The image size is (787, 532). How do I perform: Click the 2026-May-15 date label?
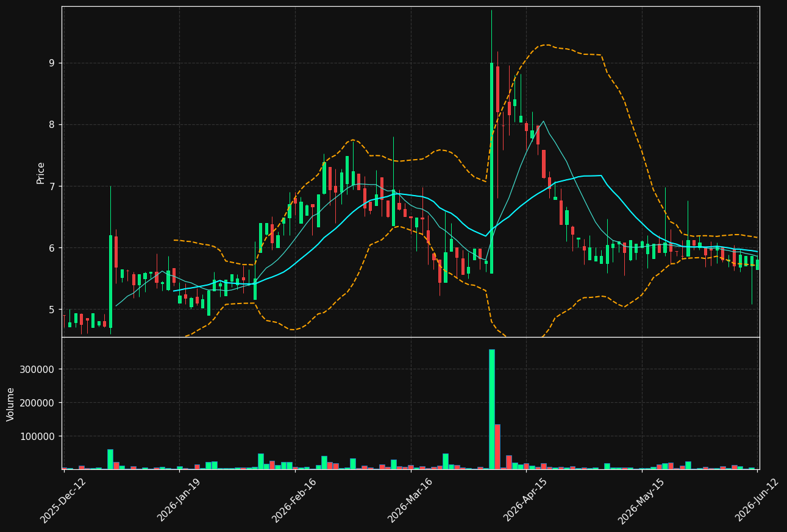[641, 500]
